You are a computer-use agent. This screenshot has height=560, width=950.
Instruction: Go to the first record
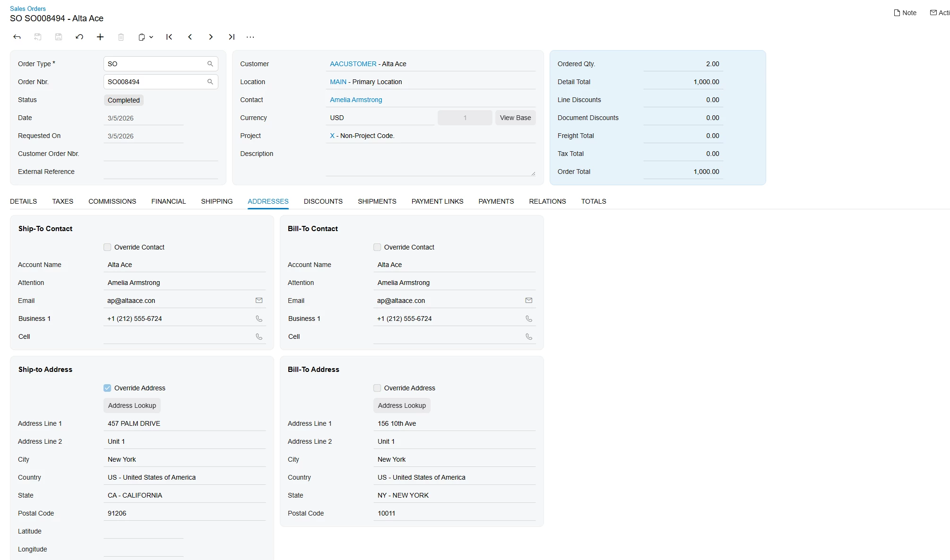[169, 37]
